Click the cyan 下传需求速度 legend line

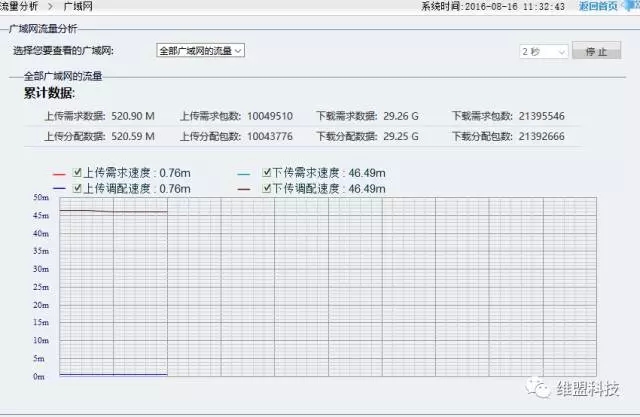tap(246, 171)
